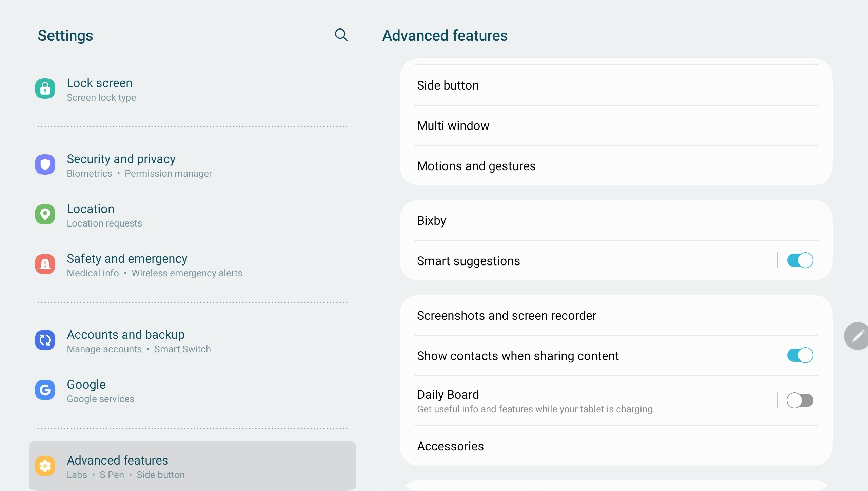Screen dimensions: 868x491
Task: Open Motions and gestures
Action: pyautogui.click(x=476, y=166)
